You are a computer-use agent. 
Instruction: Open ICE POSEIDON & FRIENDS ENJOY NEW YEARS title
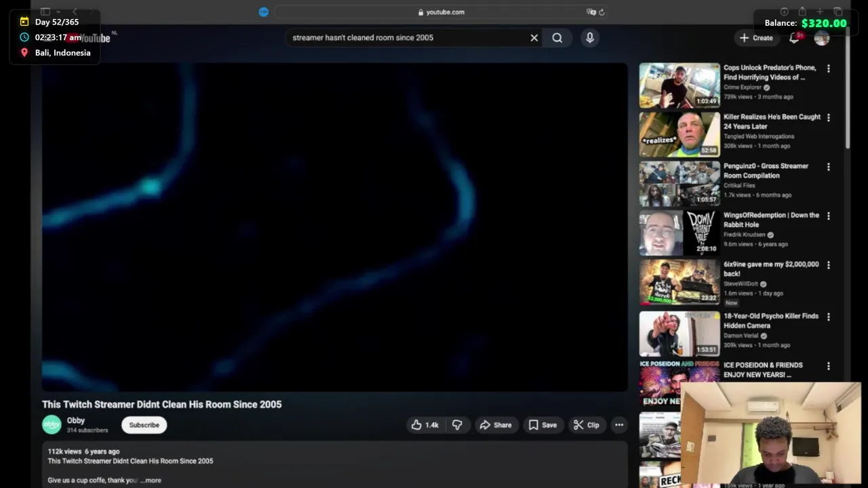[763, 370]
